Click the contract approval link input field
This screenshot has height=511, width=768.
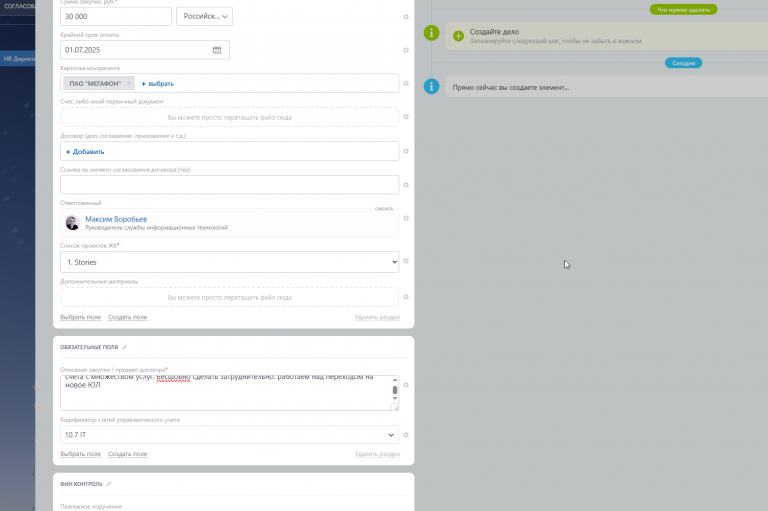229,185
